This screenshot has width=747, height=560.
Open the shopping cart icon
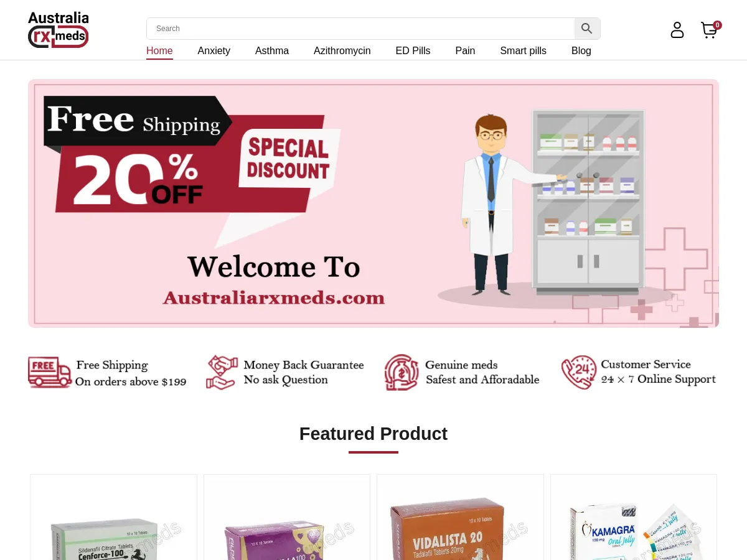[x=710, y=30]
